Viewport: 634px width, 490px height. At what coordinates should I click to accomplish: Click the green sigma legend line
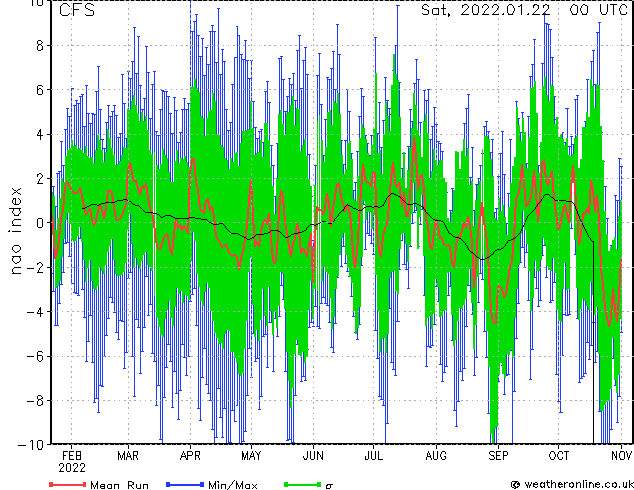[x=302, y=484]
